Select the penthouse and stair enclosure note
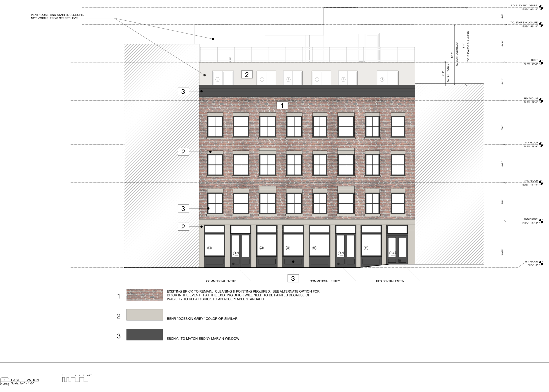The image size is (549, 392). pos(57,16)
